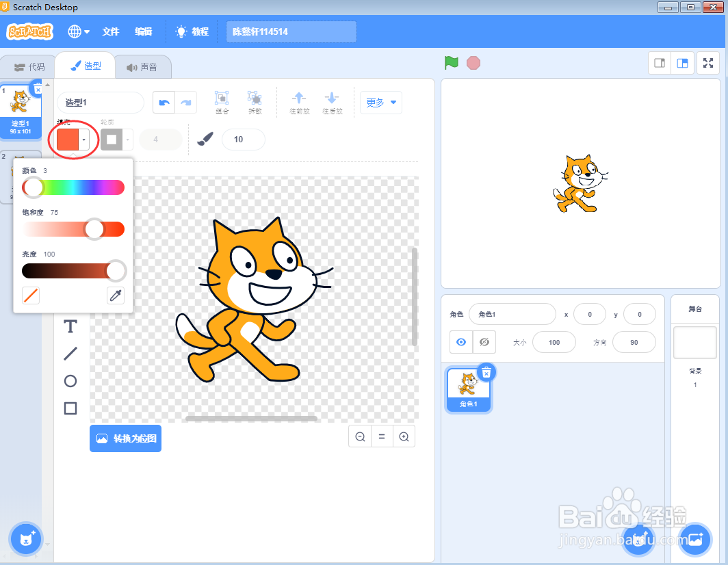This screenshot has height=565, width=728.
Task: Select the Rectangle tool
Action: (x=70, y=408)
